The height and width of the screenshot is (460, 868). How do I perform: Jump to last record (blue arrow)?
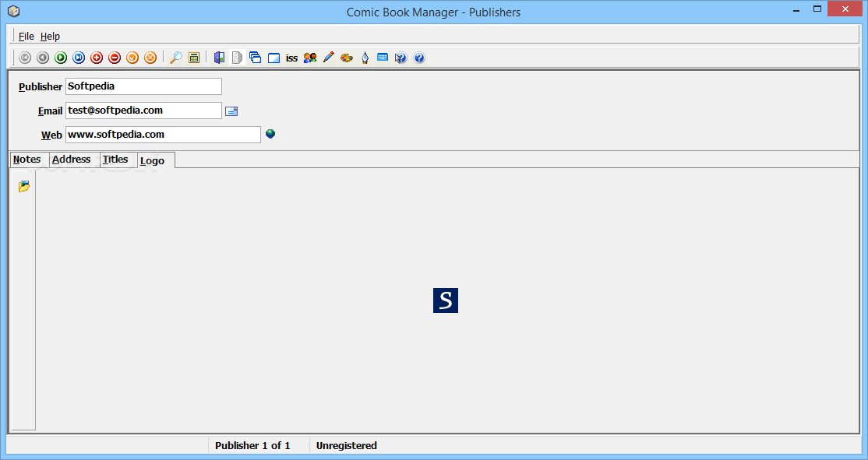pyautogui.click(x=79, y=58)
